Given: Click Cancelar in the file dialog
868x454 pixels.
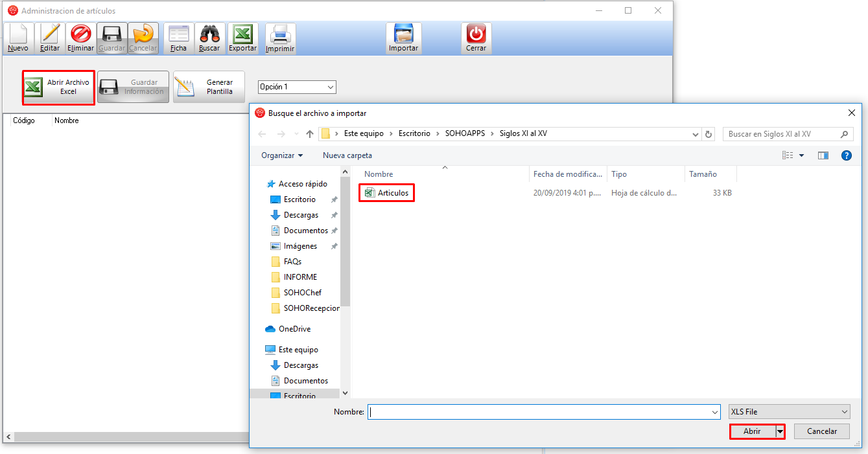Looking at the screenshot, I should coord(821,431).
